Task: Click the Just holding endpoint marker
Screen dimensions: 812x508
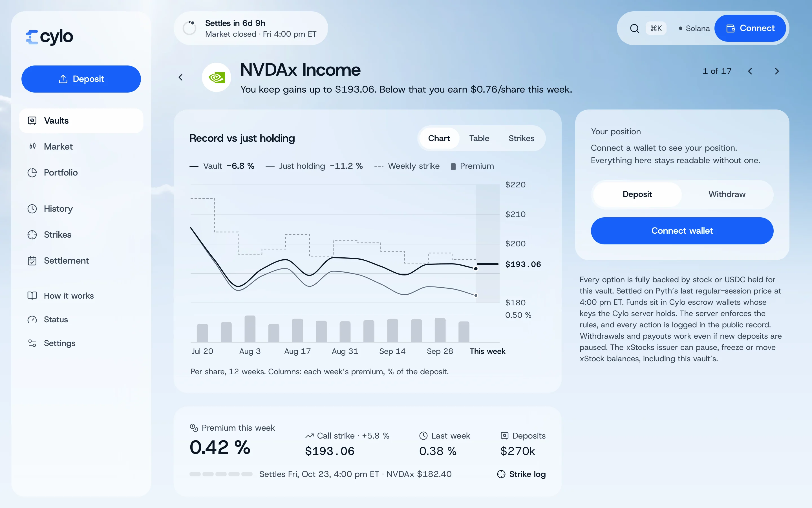Action: click(x=476, y=295)
